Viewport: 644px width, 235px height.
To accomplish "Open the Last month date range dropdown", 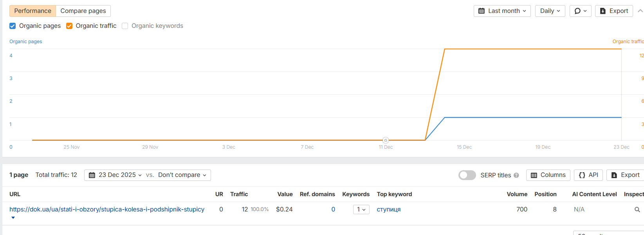I will pos(502,11).
